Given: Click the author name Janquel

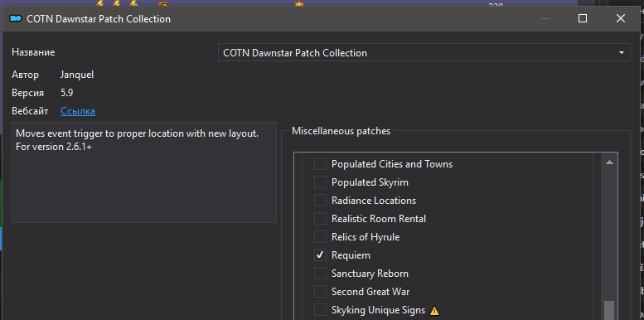Looking at the screenshot, I should 77,75.
